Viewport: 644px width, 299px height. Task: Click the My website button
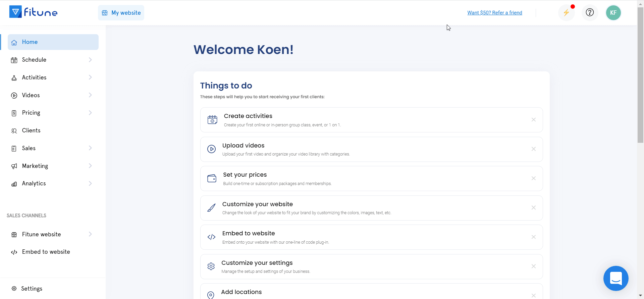[x=121, y=13]
